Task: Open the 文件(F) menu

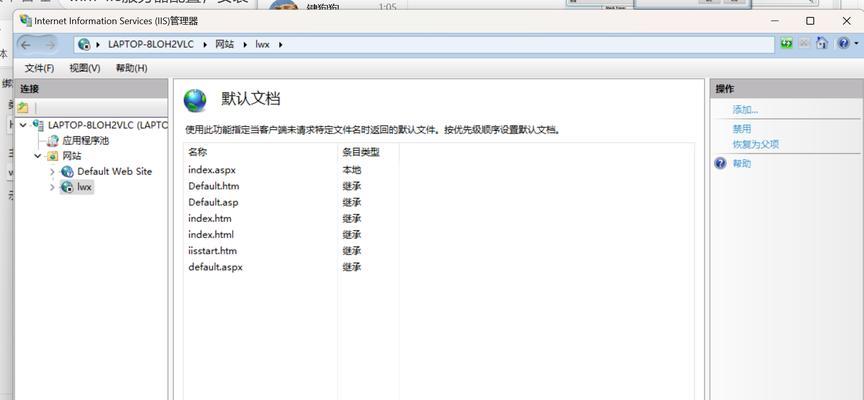Action: (x=40, y=68)
